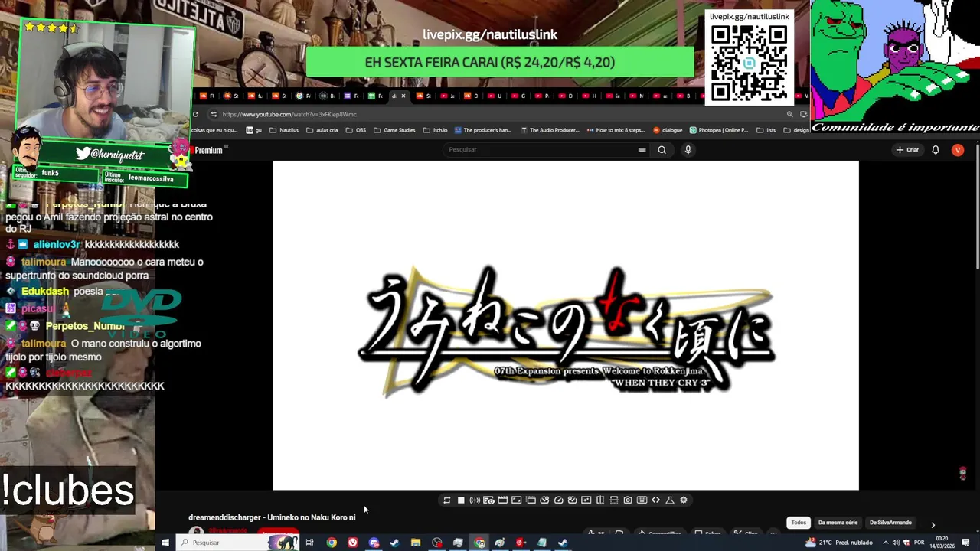Click the username alienlov3r in the chat overlay

57,244
